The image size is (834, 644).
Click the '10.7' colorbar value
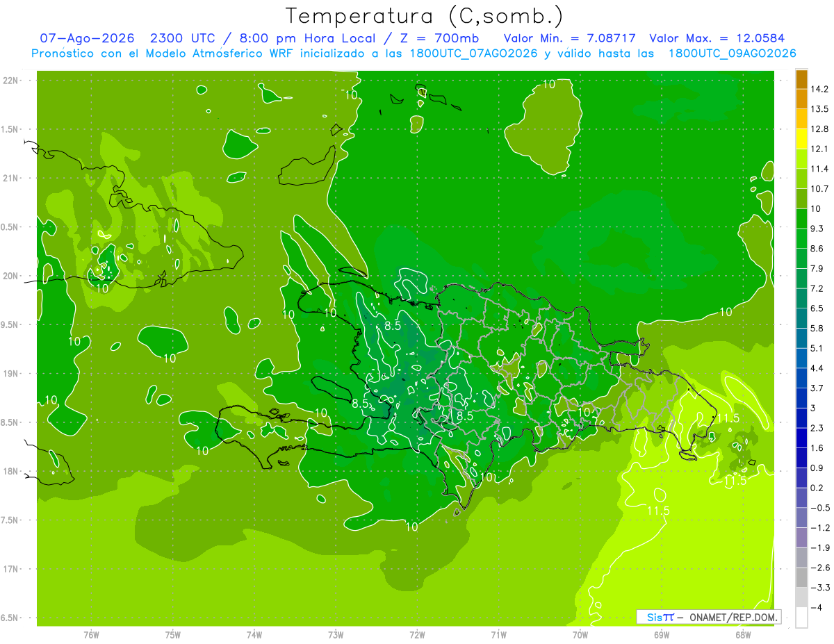(819, 188)
